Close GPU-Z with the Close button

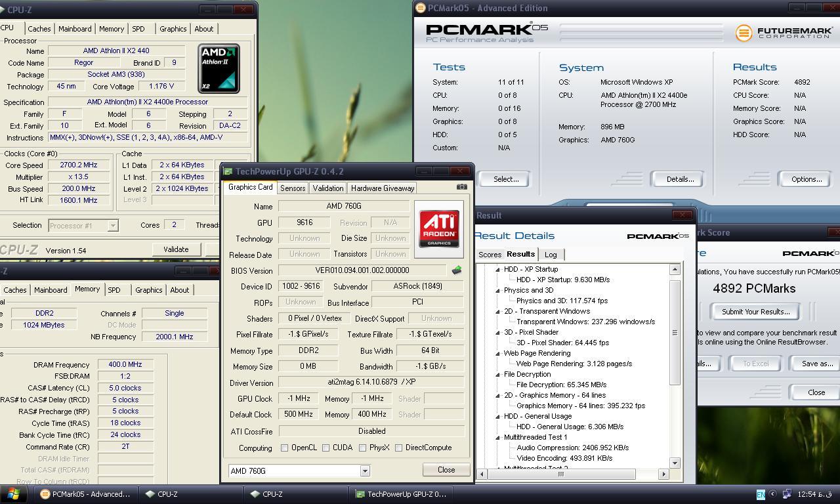(x=446, y=470)
